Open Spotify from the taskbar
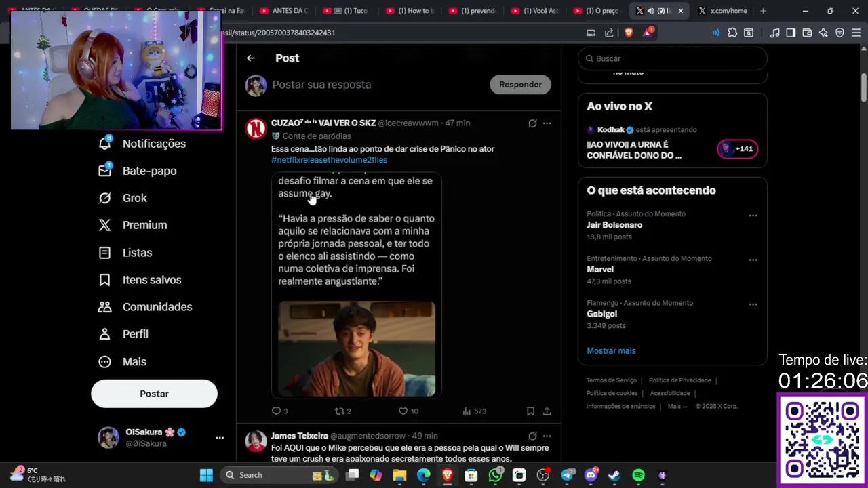Screen dimensions: 868x488 click(638, 475)
